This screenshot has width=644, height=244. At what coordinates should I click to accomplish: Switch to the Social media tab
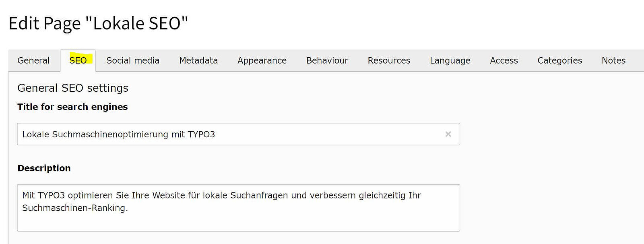click(x=133, y=60)
